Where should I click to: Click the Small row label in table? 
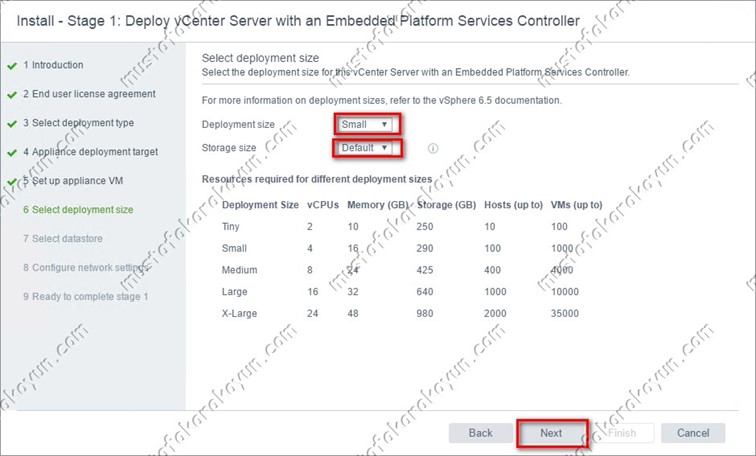point(234,248)
